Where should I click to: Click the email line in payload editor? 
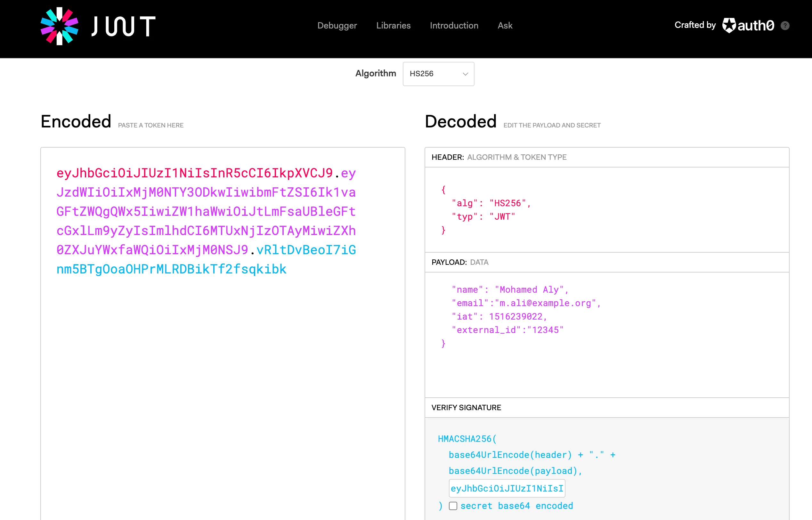526,303
